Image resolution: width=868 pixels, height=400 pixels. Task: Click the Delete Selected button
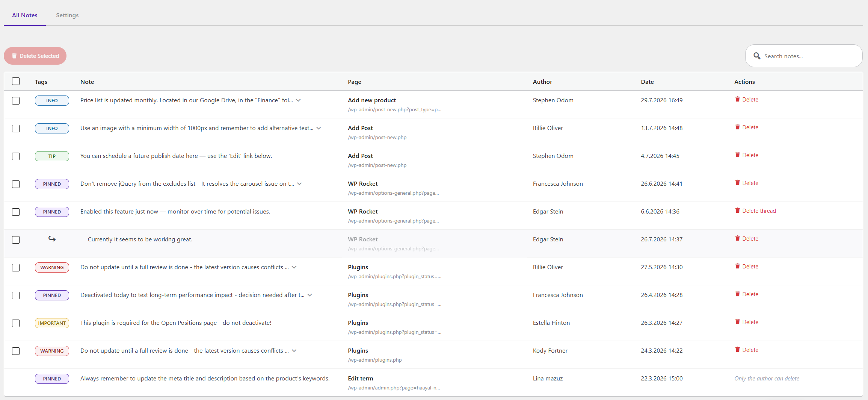tap(35, 56)
